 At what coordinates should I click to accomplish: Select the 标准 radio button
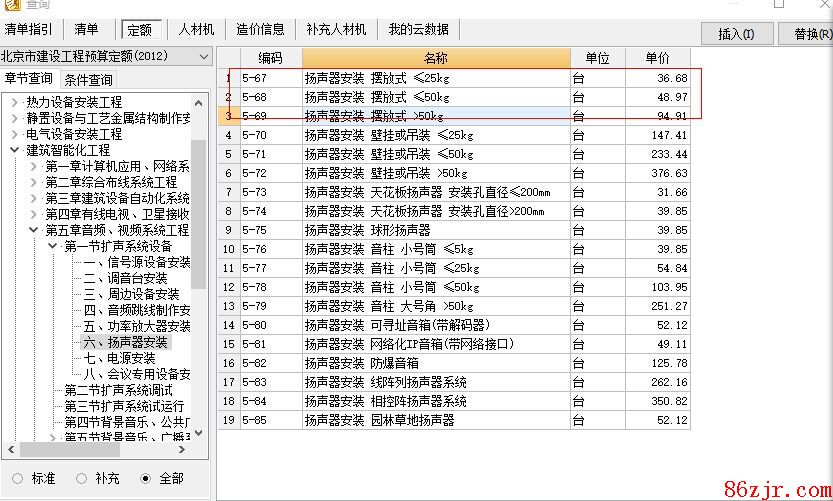pyautogui.click(x=18, y=478)
